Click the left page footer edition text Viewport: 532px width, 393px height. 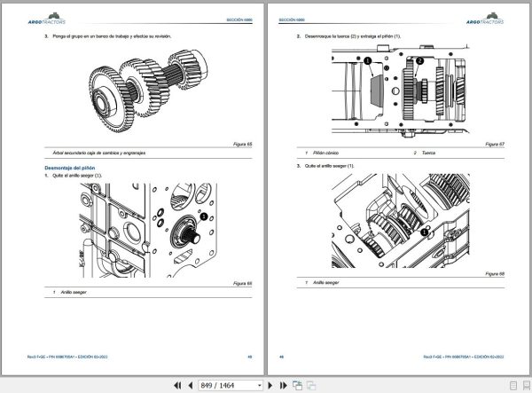[x=67, y=357]
